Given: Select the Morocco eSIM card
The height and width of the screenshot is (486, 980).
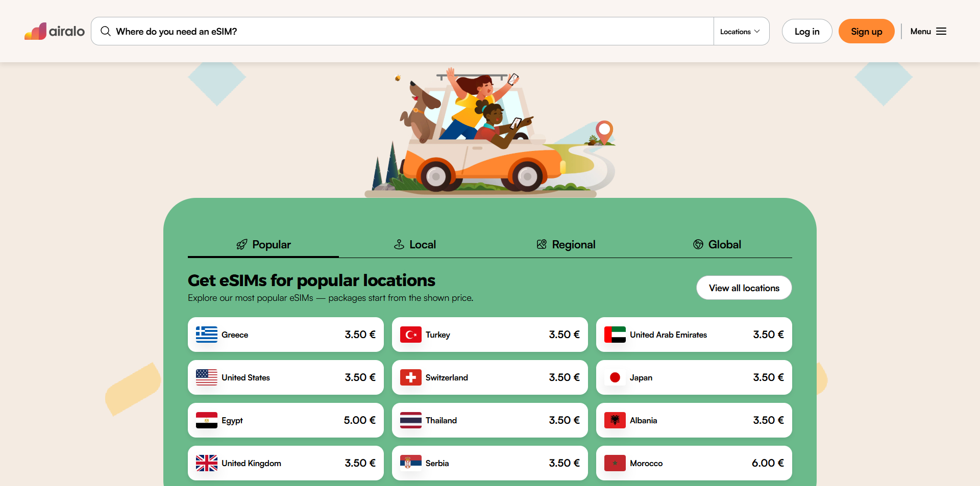Looking at the screenshot, I should pyautogui.click(x=694, y=463).
